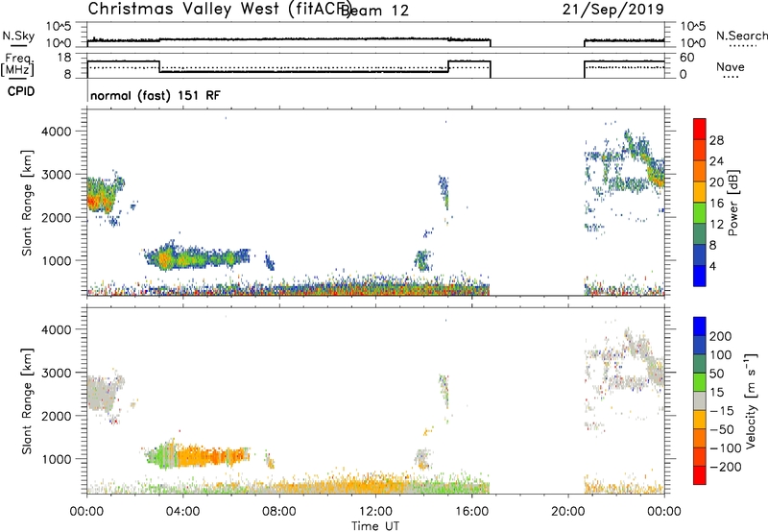Click the "N.Search" legend label

(741, 36)
